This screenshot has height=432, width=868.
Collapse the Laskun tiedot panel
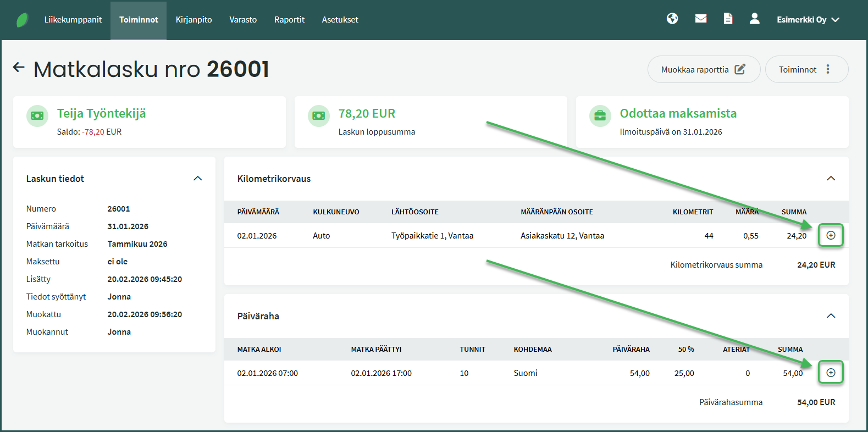[198, 179]
